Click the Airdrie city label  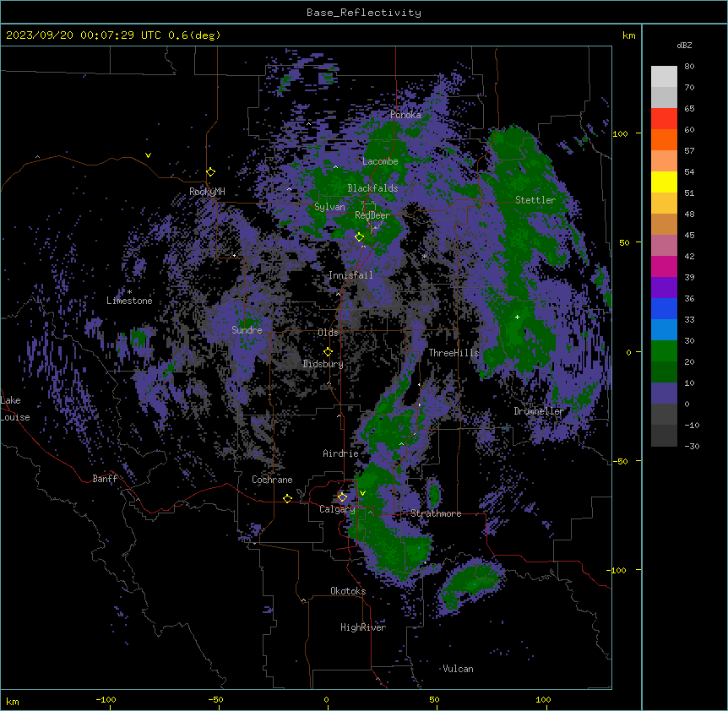pos(340,453)
